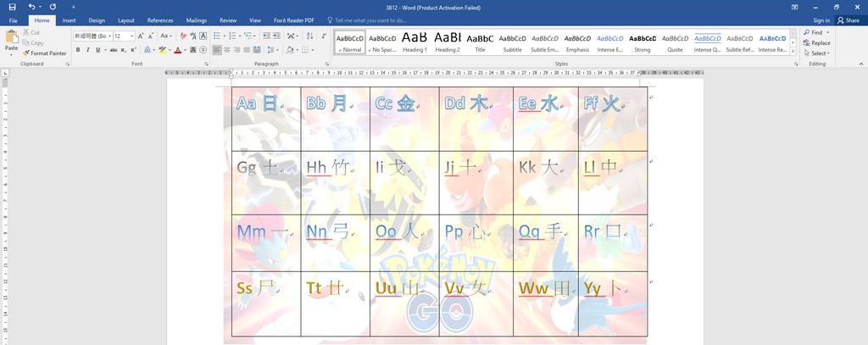Screen dimensions: 868x345
Task: Apply the Title style
Action: click(480, 42)
